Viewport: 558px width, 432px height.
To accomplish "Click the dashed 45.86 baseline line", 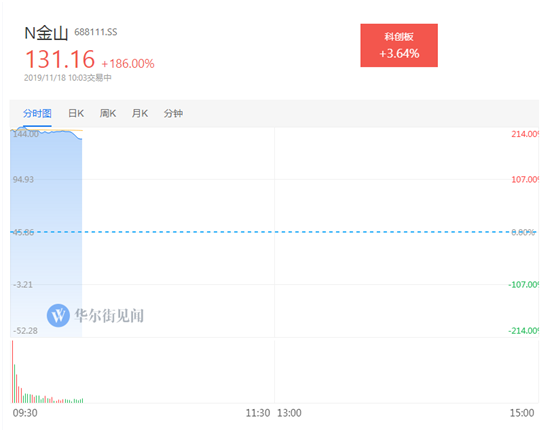I will (x=274, y=232).
